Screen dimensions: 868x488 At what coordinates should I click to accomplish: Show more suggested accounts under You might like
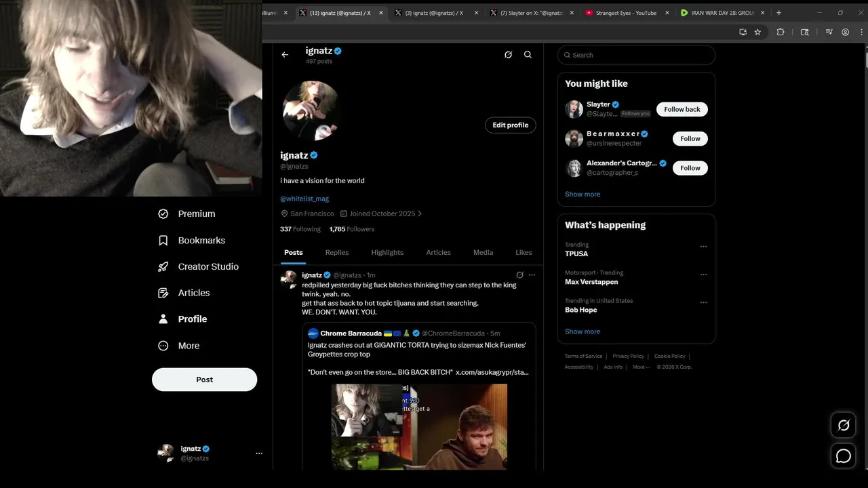point(583,195)
